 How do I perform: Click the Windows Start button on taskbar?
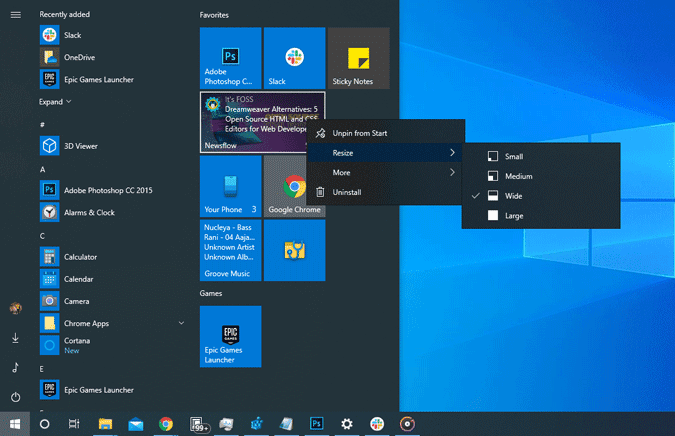(x=15, y=424)
